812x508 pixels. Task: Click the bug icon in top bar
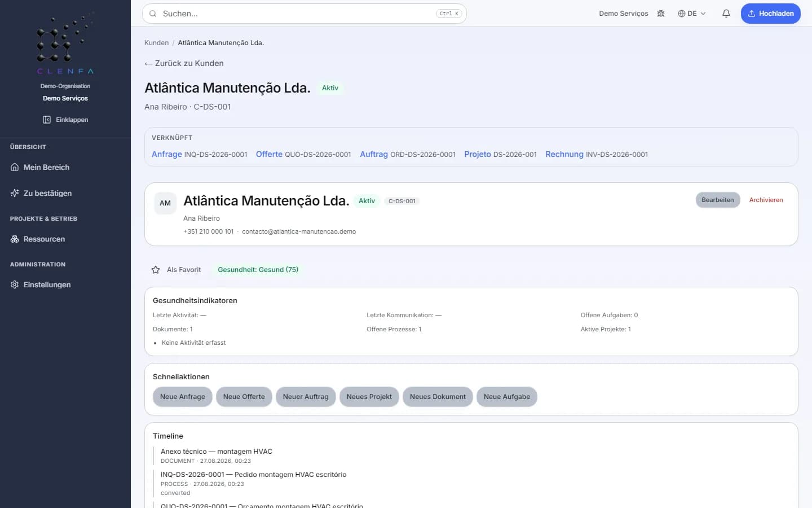coord(661,14)
